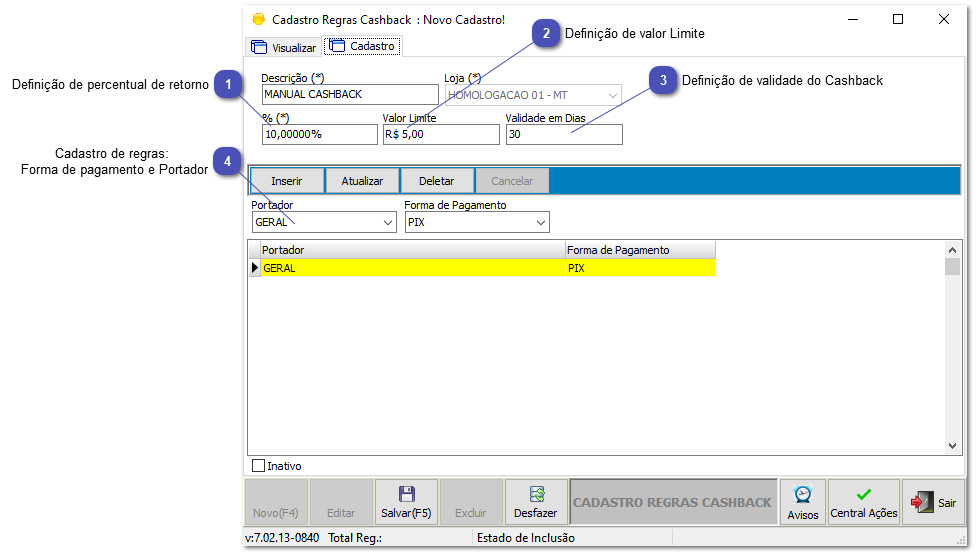Screen dimensions: 976x555
Task: Click the grid scrollbar down arrow
Action: [953, 447]
